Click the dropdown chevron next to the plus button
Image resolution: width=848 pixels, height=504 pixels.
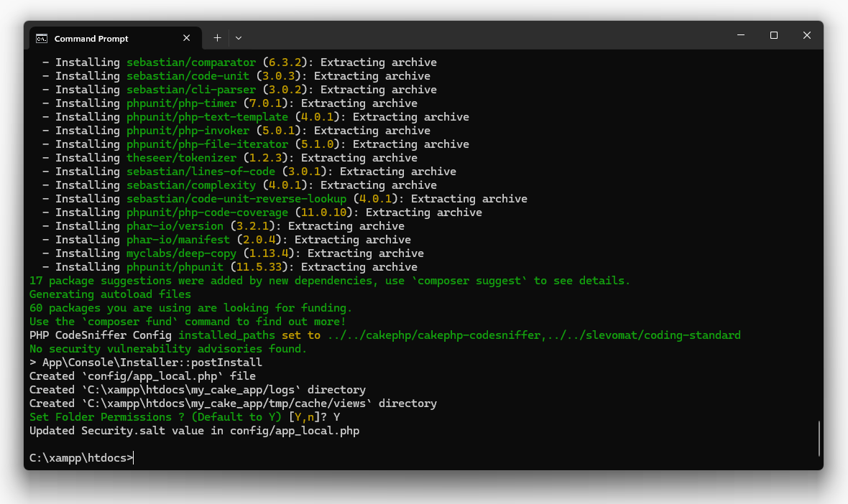coord(238,38)
